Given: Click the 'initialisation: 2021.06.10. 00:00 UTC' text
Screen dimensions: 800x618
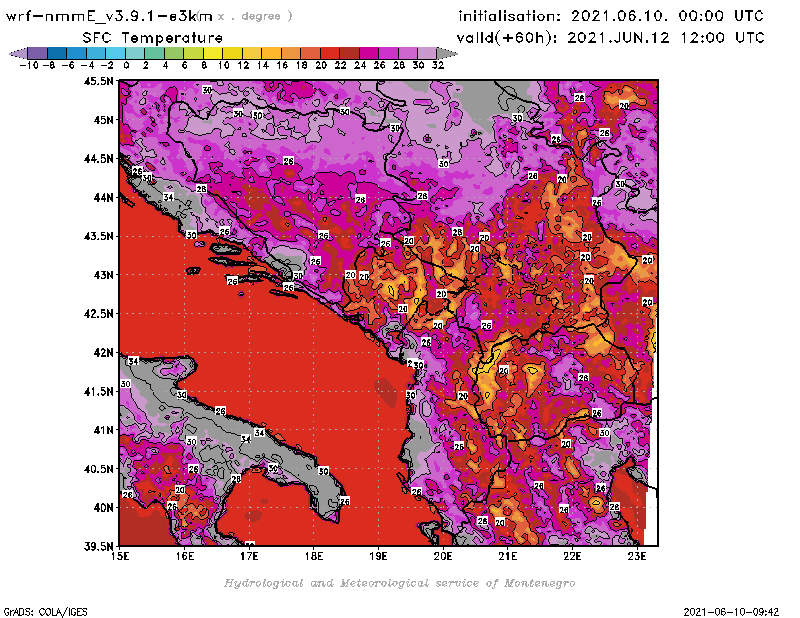Looking at the screenshot, I should pyautogui.click(x=611, y=16).
